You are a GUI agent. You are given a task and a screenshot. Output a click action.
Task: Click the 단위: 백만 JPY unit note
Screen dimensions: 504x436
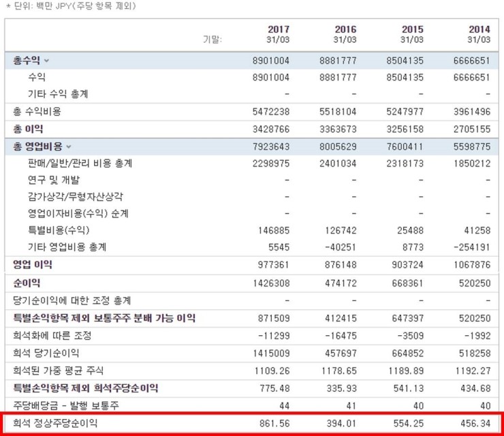click(71, 5)
